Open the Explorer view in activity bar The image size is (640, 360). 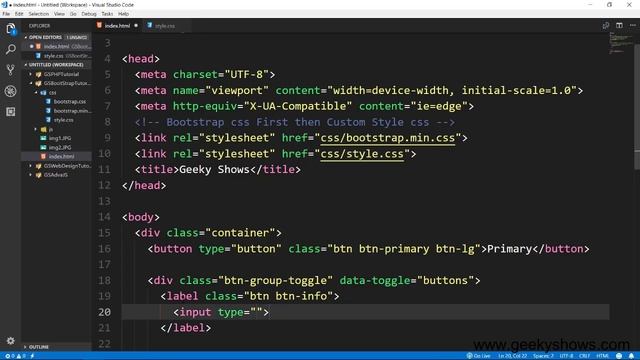[11, 29]
